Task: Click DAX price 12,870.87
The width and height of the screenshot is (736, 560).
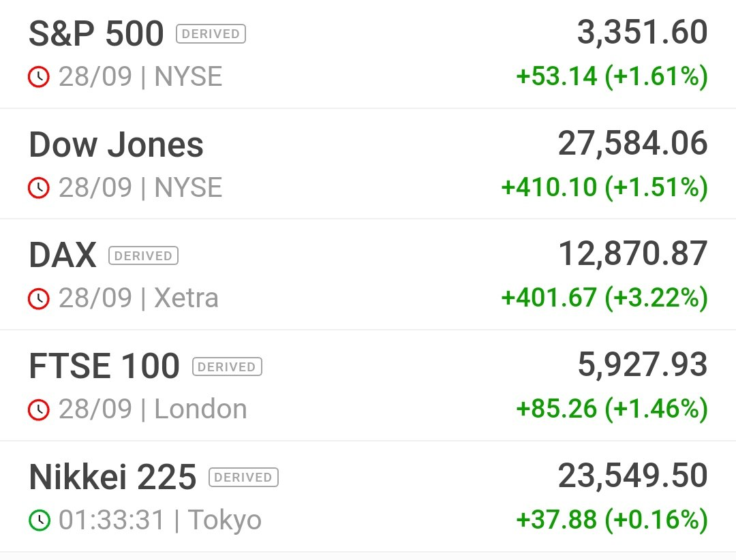Action: 632,254
